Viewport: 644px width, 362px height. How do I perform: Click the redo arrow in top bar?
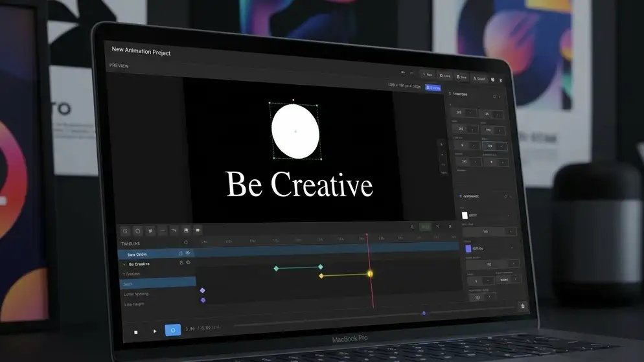pos(412,73)
